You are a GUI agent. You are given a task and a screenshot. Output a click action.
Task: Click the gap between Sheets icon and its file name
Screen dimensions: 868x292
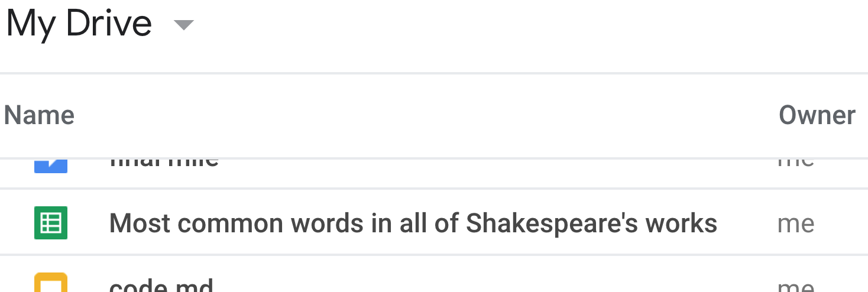coord(89,223)
